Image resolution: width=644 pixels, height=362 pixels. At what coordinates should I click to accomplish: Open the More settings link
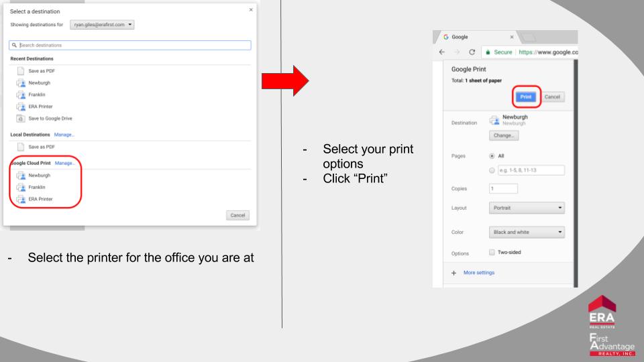pyautogui.click(x=479, y=273)
